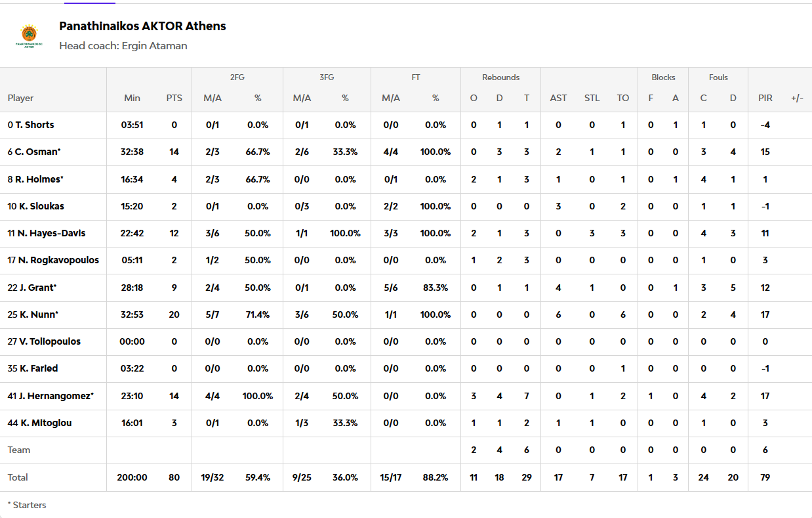
Task: Open C. Osman player profile
Action: click(x=38, y=152)
